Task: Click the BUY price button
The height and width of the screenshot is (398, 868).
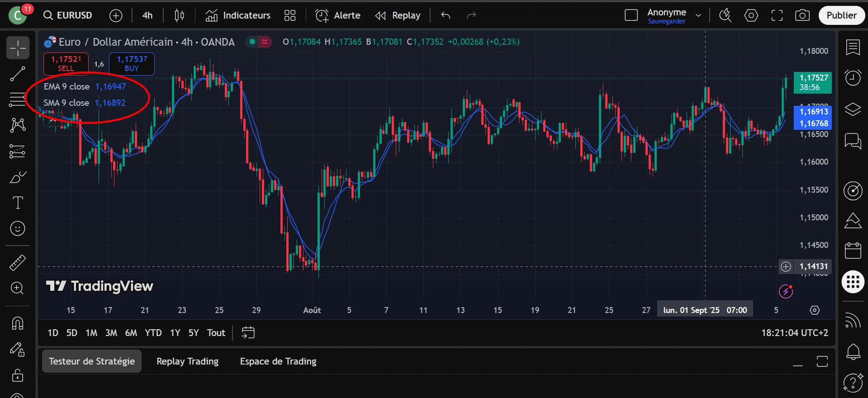Action: (132, 63)
